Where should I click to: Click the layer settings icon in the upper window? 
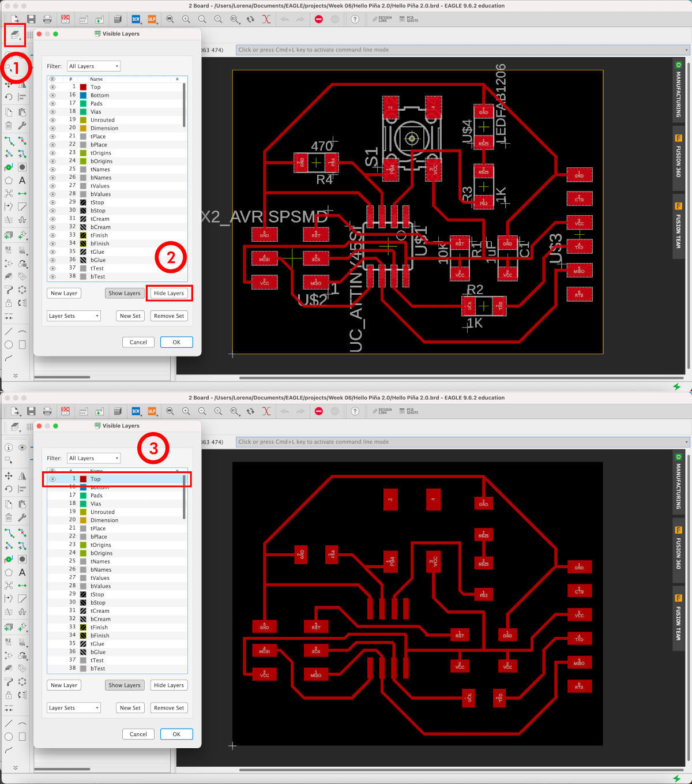pyautogui.click(x=14, y=35)
